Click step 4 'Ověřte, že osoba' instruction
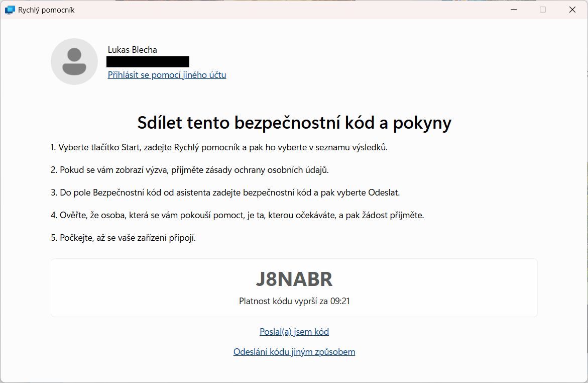 click(x=238, y=215)
